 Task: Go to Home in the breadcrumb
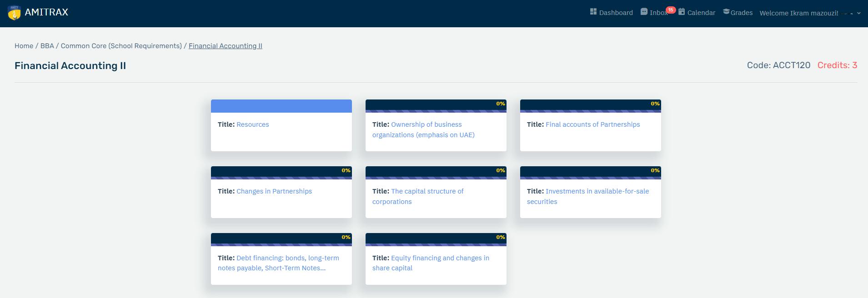tap(24, 46)
